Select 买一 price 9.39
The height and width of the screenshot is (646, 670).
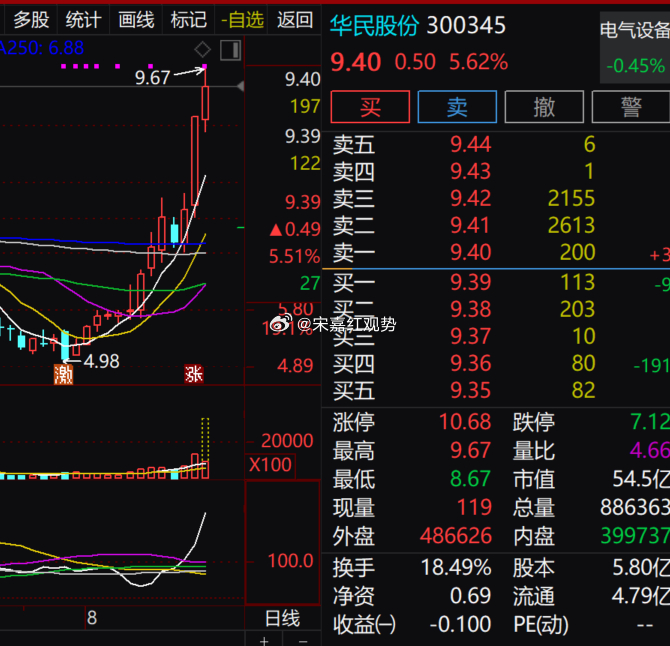point(470,282)
